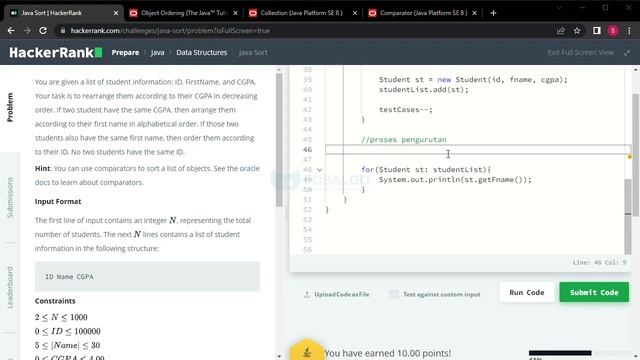The image size is (640, 360).
Task: Click the Constraints heading
Action: click(55, 301)
